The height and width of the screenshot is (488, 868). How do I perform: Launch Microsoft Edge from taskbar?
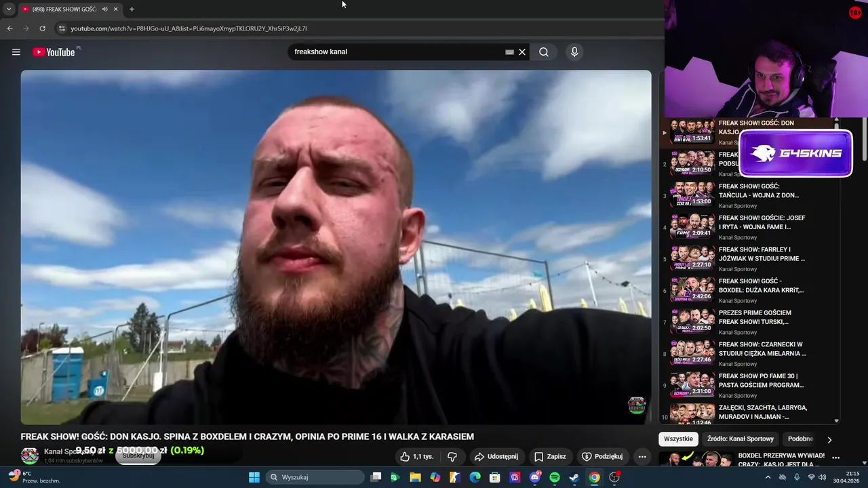coord(475,477)
